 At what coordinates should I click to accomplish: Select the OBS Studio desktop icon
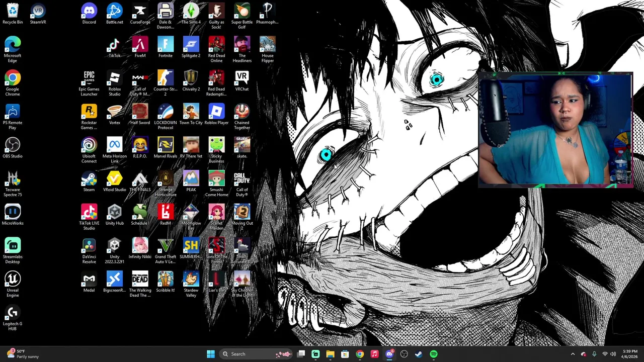click(13, 148)
